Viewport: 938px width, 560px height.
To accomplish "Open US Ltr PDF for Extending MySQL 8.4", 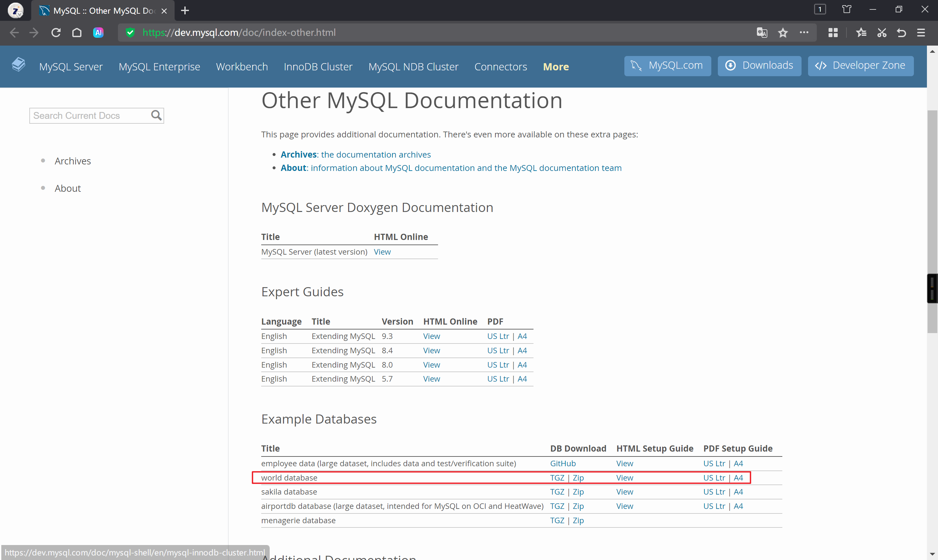I will 498,350.
